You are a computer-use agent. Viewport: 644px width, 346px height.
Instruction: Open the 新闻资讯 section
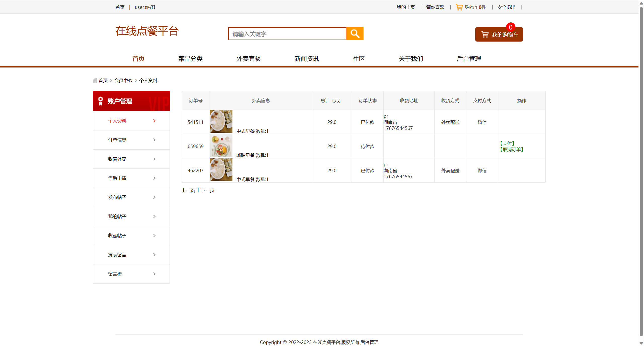pyautogui.click(x=306, y=59)
